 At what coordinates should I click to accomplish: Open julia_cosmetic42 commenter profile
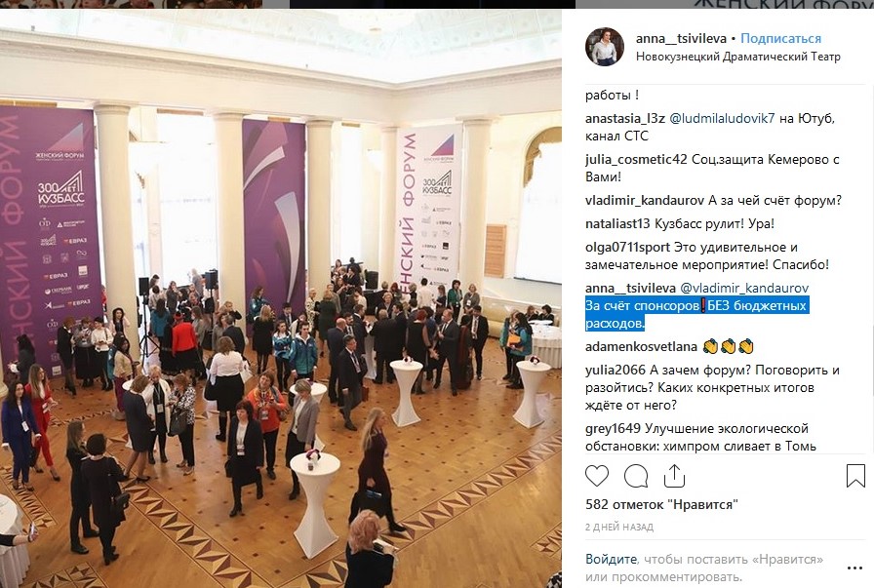(636, 159)
